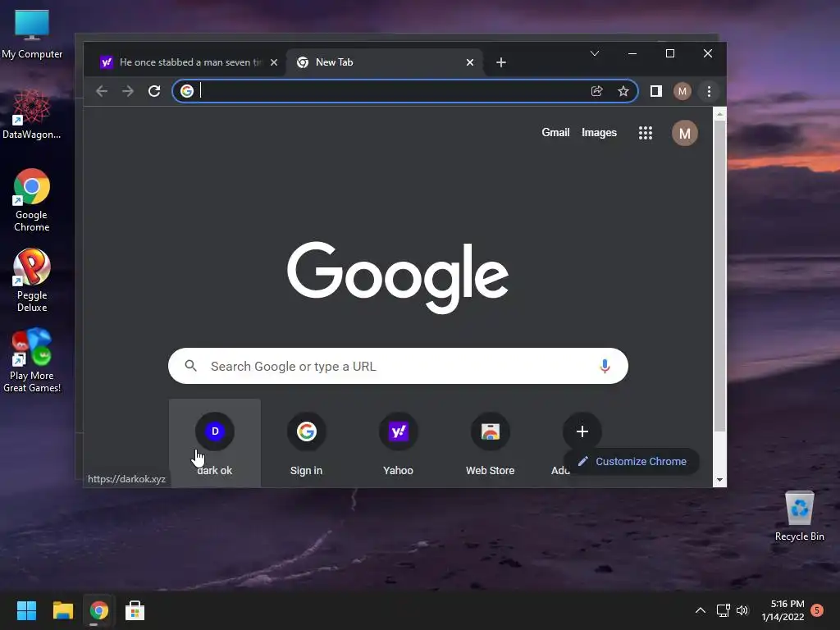The width and height of the screenshot is (840, 630).
Task: Open the notification badge
Action: (x=817, y=610)
